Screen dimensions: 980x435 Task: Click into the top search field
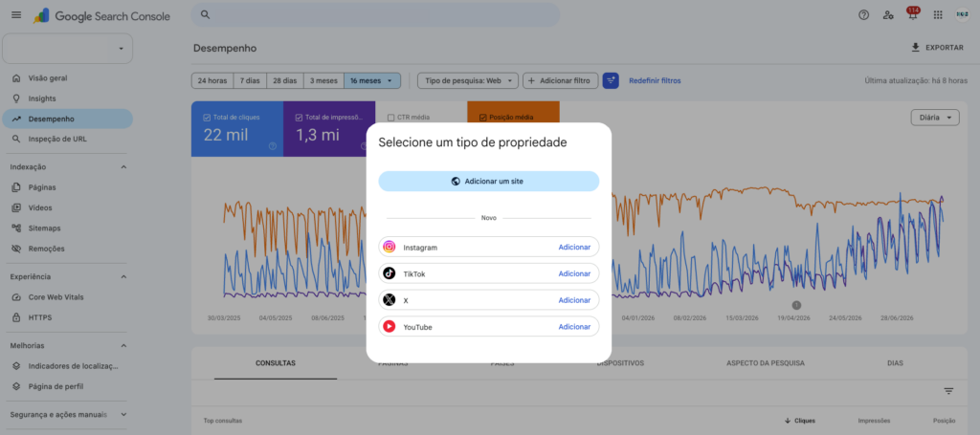tap(375, 15)
